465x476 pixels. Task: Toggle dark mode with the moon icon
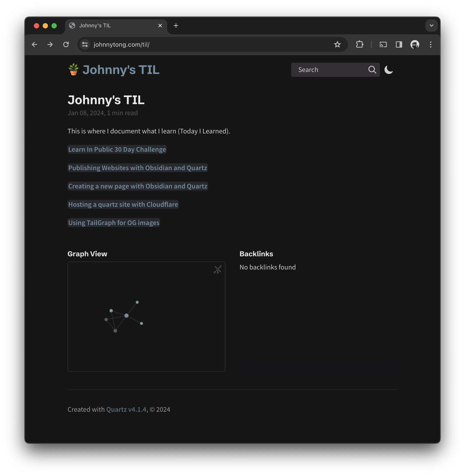click(388, 70)
